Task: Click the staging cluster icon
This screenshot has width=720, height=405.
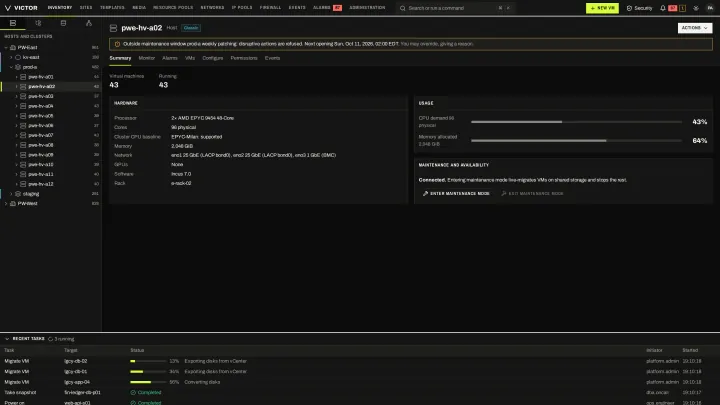Action: tap(18, 194)
